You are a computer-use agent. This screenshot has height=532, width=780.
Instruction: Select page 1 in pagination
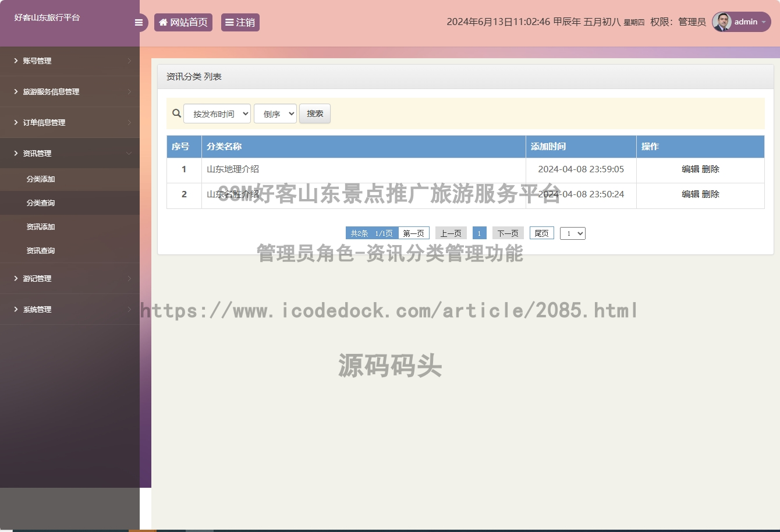point(480,233)
